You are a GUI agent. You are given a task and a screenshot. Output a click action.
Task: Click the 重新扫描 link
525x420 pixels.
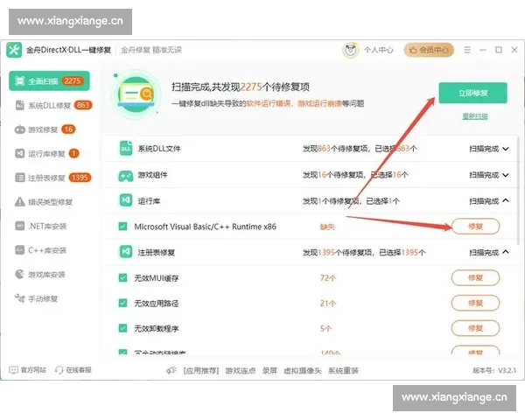(475, 116)
